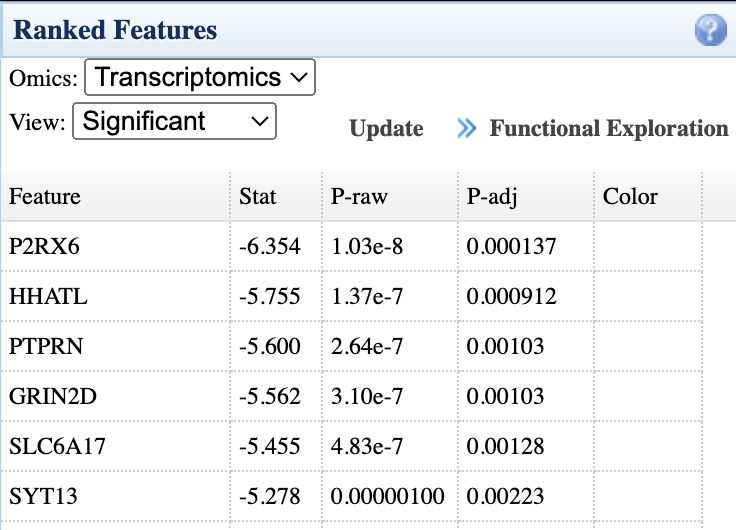Click the double chevron Functional Exploration icon
736x530 pixels.
coord(466,129)
